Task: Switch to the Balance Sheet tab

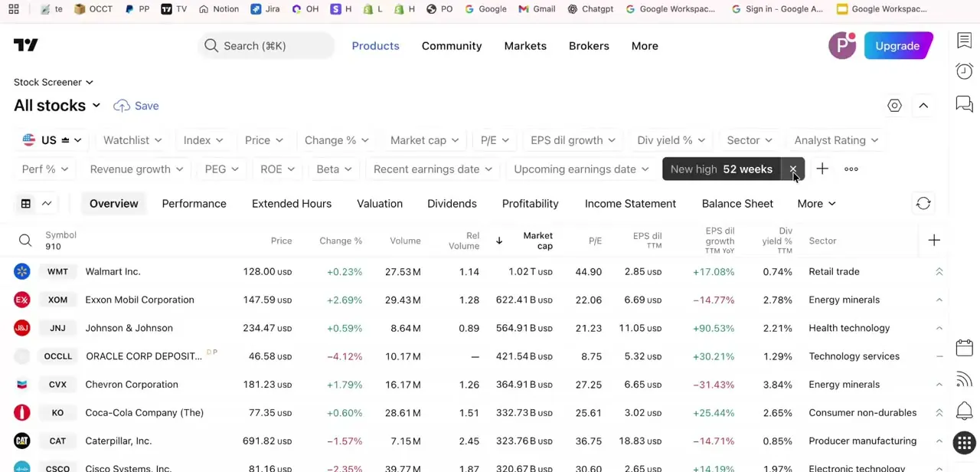Action: (737, 204)
